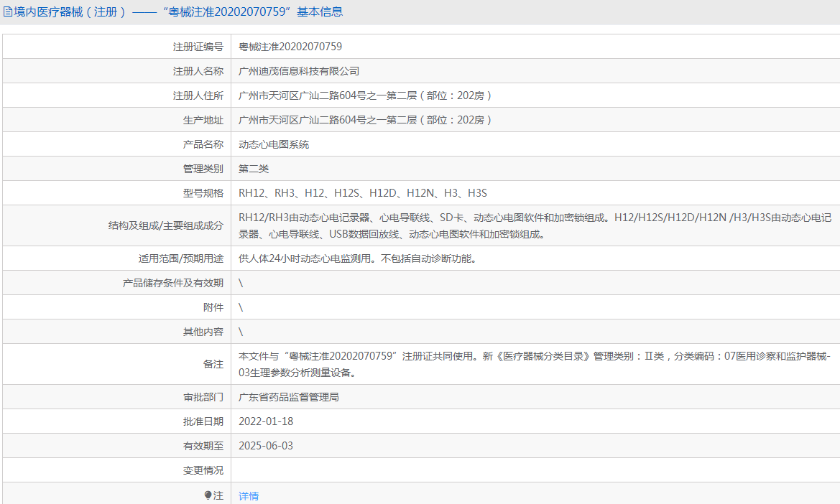Screen dimensions: 840x504
Task: Open the 详情 link
Action: click(248, 495)
